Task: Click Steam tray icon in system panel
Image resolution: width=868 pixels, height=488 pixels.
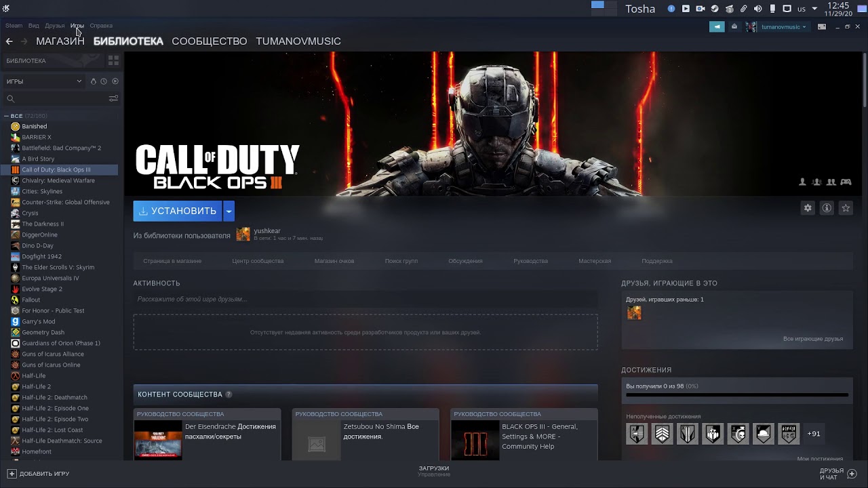Action: 715,9
